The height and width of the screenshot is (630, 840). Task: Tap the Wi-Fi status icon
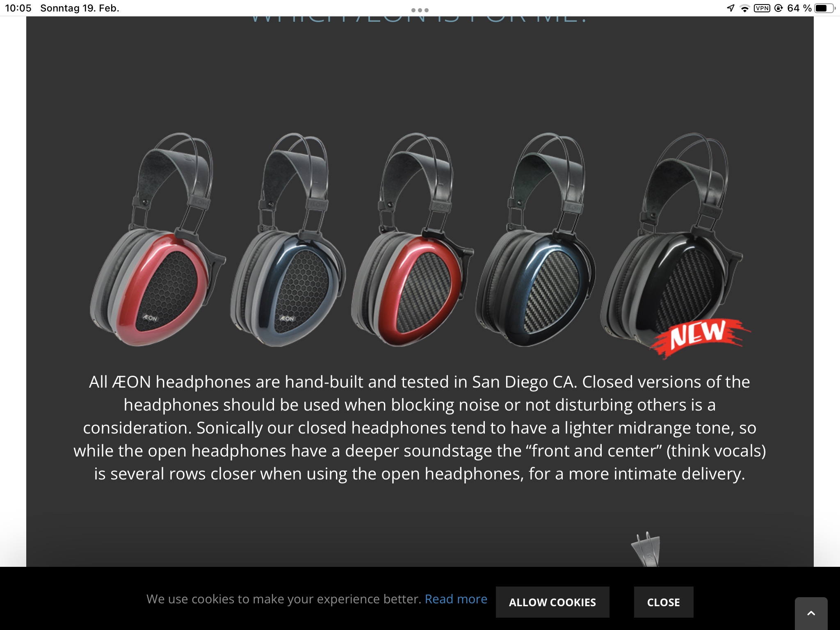pos(744,8)
